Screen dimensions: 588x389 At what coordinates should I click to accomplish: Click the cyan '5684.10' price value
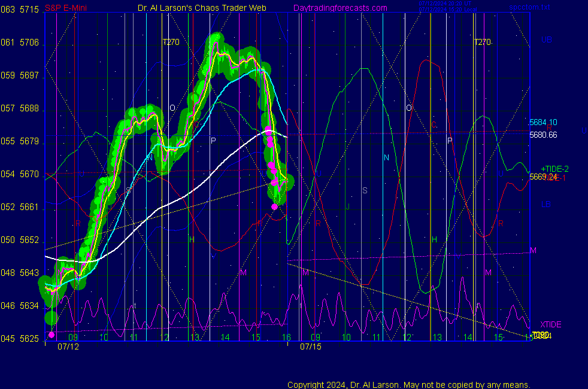pos(543,122)
